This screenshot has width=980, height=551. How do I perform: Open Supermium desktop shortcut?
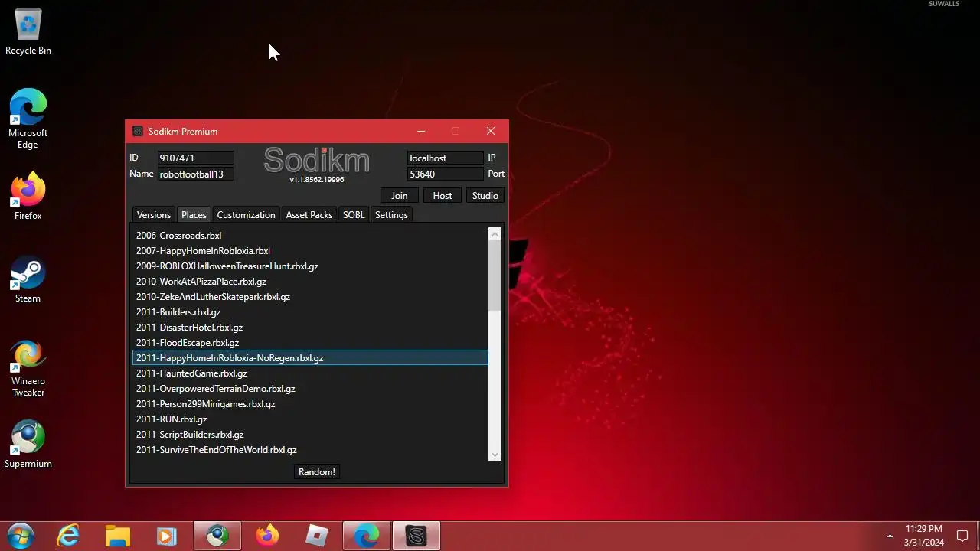28,445
